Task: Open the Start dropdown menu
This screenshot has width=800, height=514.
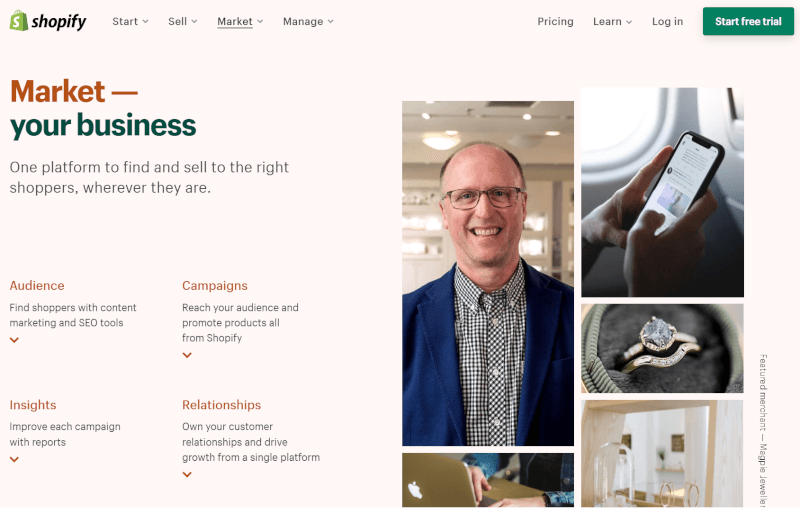Action: [131, 21]
